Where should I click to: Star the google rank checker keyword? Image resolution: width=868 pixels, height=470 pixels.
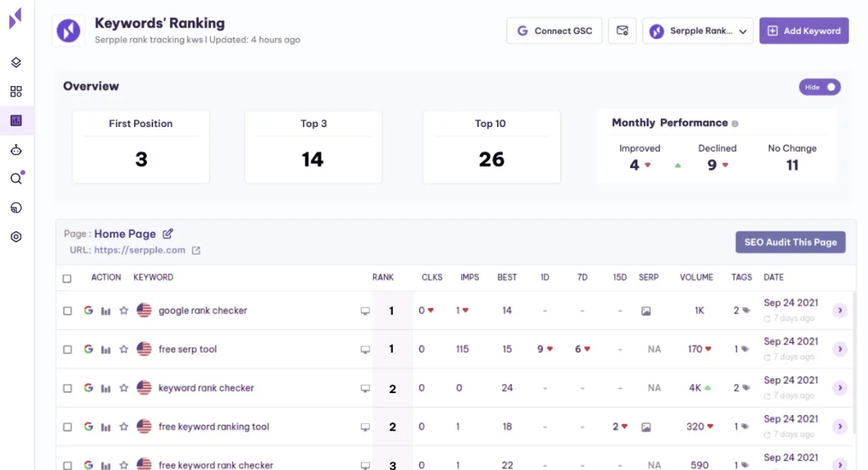pos(123,311)
